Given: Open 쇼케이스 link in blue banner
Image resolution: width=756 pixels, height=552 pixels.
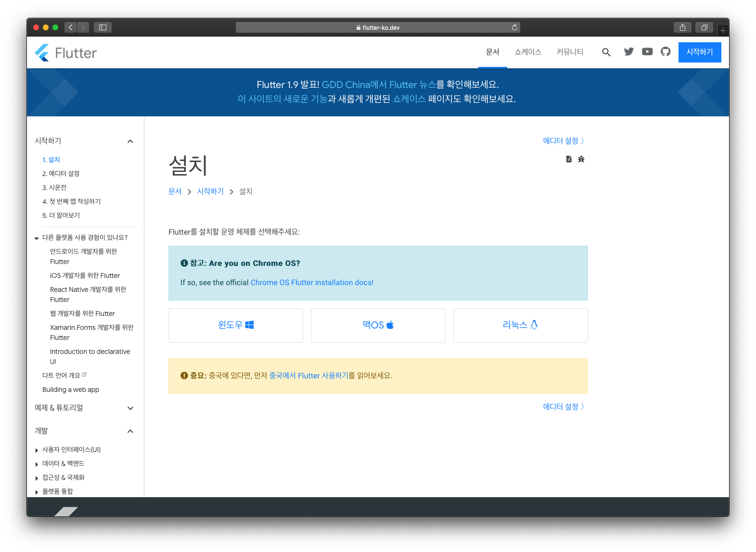Looking at the screenshot, I should (409, 99).
